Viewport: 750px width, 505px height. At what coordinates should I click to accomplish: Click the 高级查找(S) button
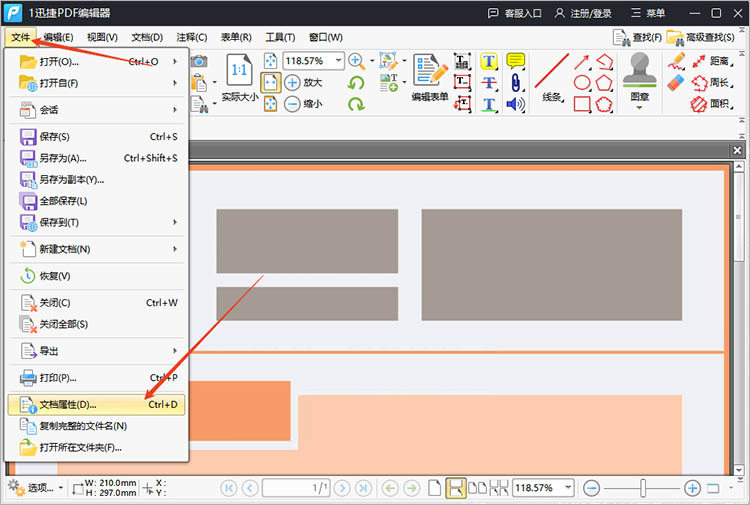click(x=701, y=37)
